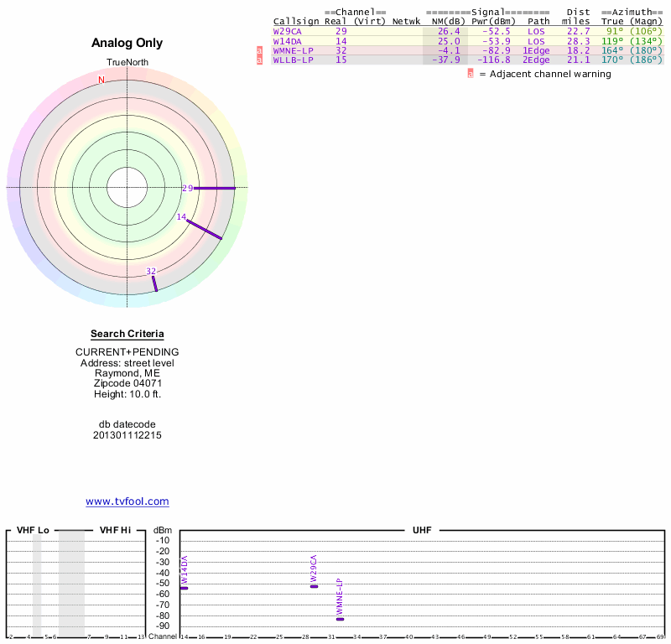Select the W14DA callsign in the table
This screenshot has height=644, width=671.
(x=289, y=41)
